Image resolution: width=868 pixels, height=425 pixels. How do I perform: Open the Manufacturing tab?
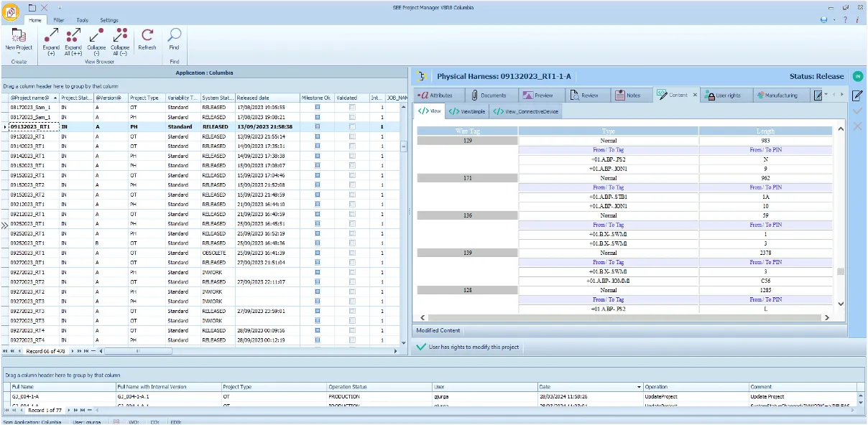click(780, 95)
